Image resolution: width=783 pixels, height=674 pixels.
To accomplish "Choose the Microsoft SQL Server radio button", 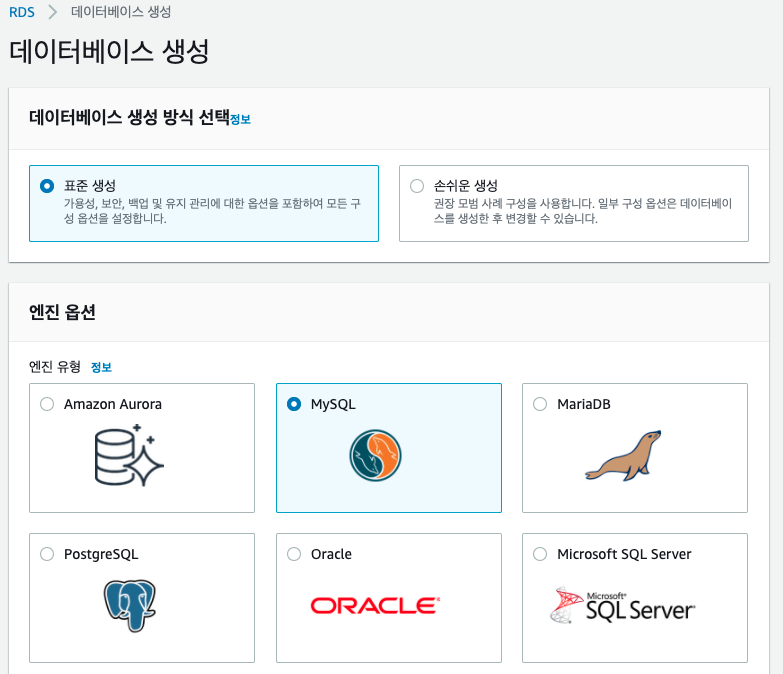I will [540, 554].
